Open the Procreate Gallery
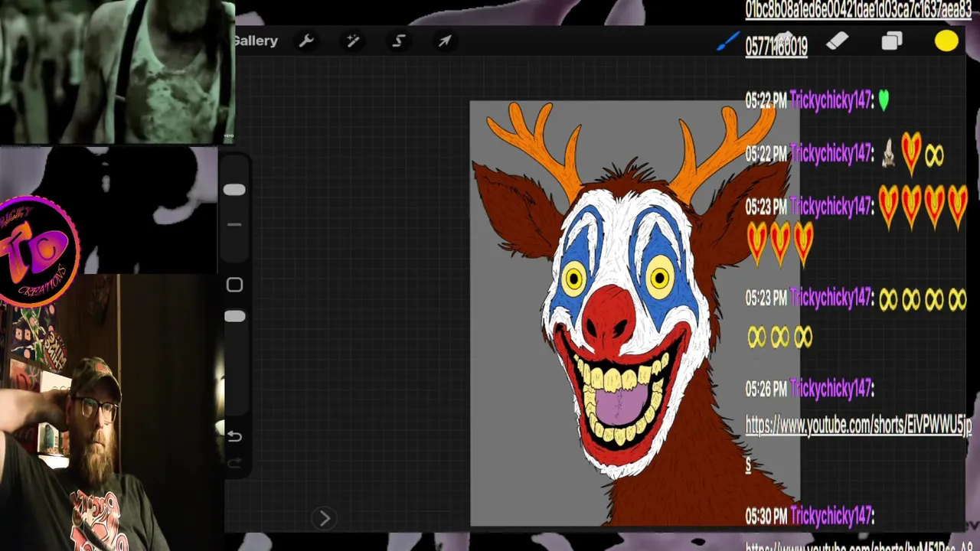The image size is (980, 551). [x=256, y=41]
